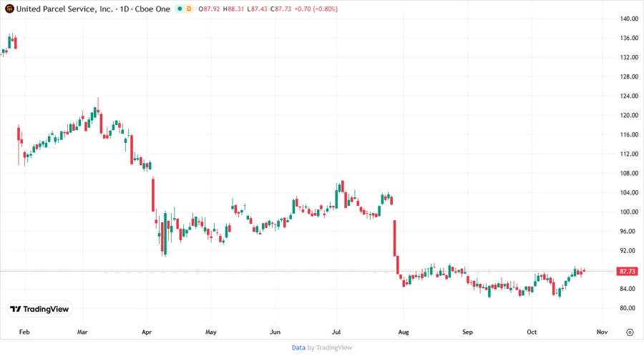This screenshot has width=644, height=356.
Task: Click the 136.00 price axis label
Action: click(629, 38)
